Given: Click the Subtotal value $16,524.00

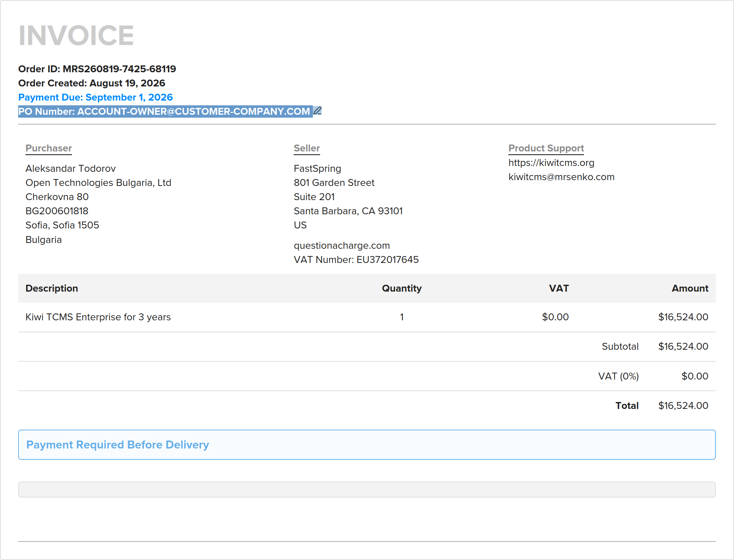Looking at the screenshot, I should click(x=683, y=346).
